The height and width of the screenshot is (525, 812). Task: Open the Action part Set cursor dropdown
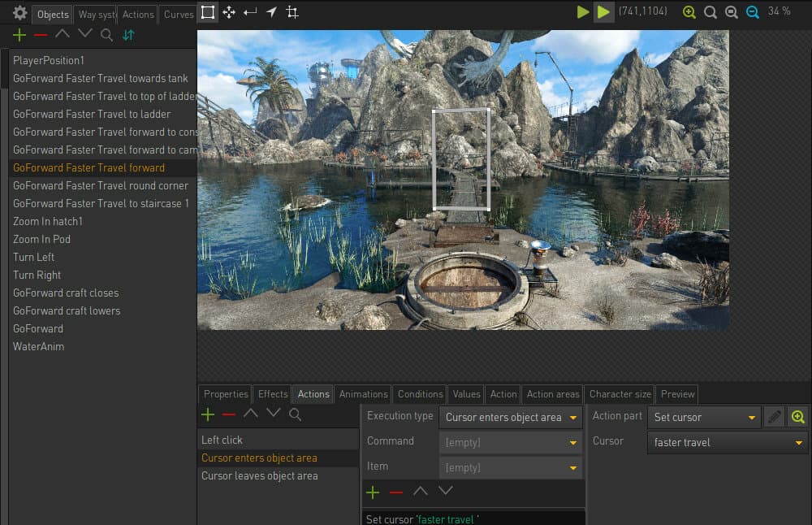[704, 417]
